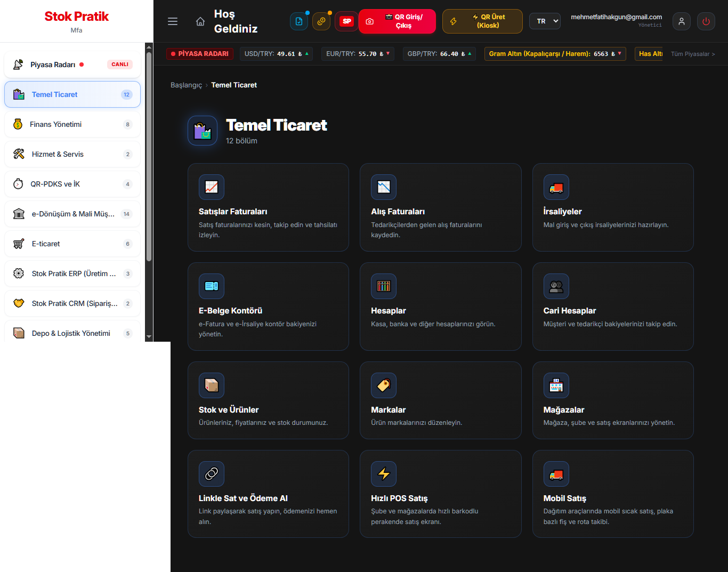Click the QR Üret (Kiosk) button

[x=482, y=21]
